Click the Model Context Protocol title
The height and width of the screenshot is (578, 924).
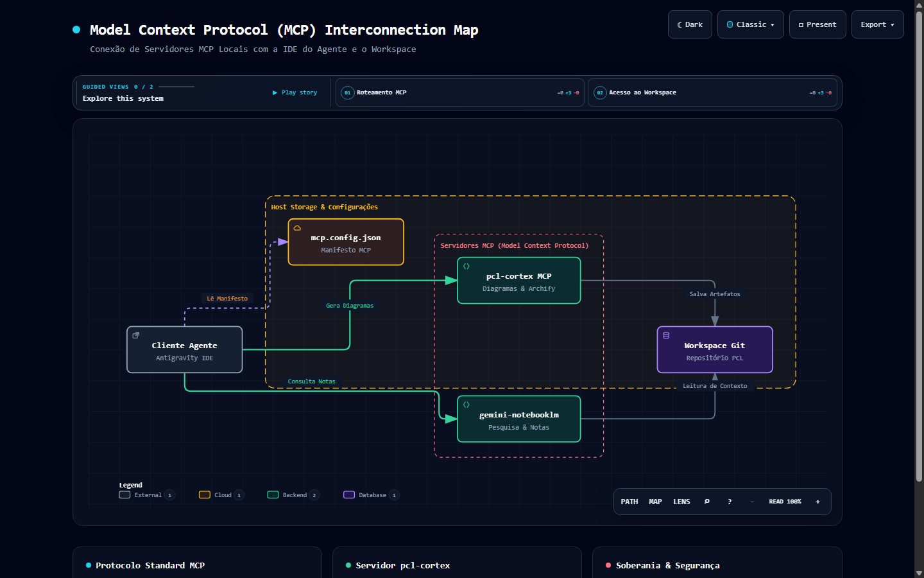pyautogui.click(x=284, y=30)
